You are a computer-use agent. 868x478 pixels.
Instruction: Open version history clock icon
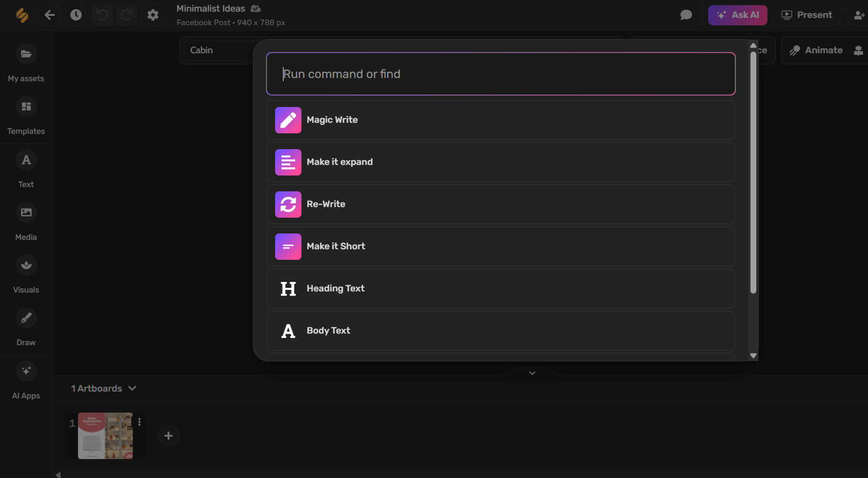click(76, 15)
